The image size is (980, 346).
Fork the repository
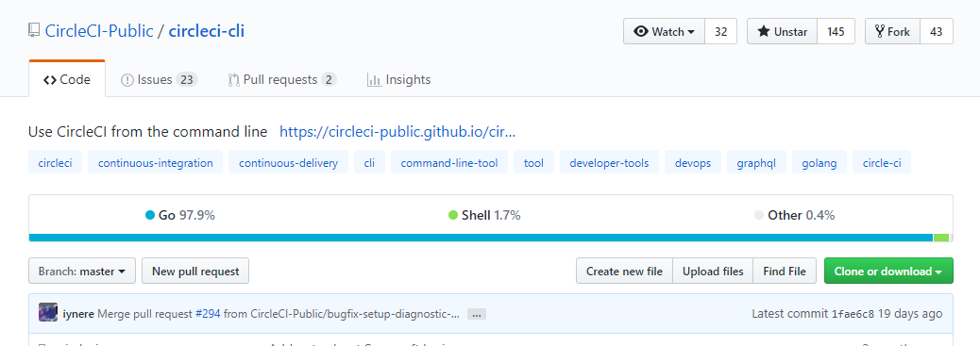892,32
